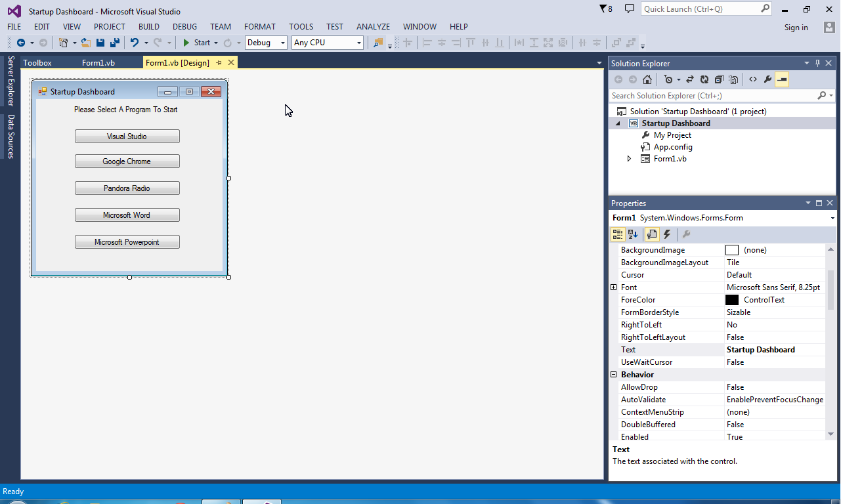
Task: Open the Undo history dropdown arrow
Action: tap(146, 43)
